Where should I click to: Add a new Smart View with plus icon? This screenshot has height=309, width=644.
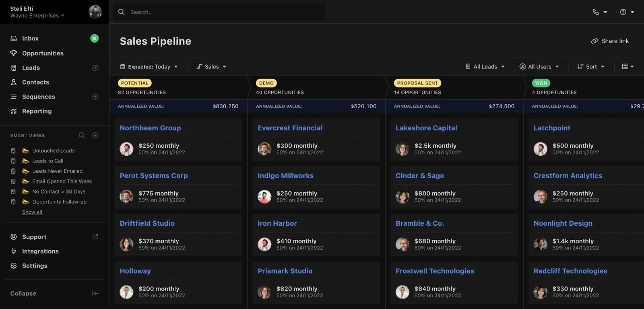[x=95, y=136]
